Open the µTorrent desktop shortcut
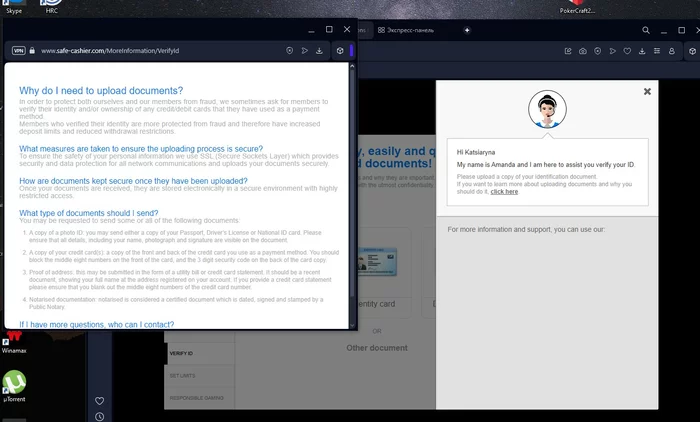Screen dimensions: 700x422 14,386
